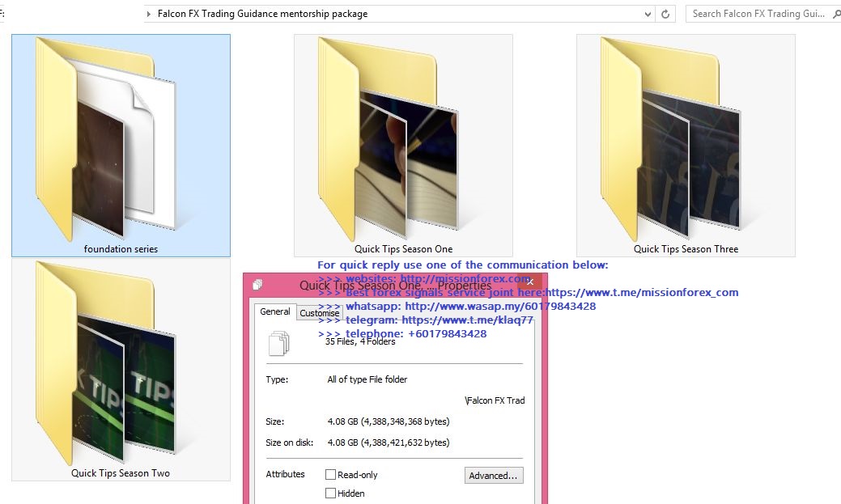
Task: Click the search magnifier icon
Action: 836,14
